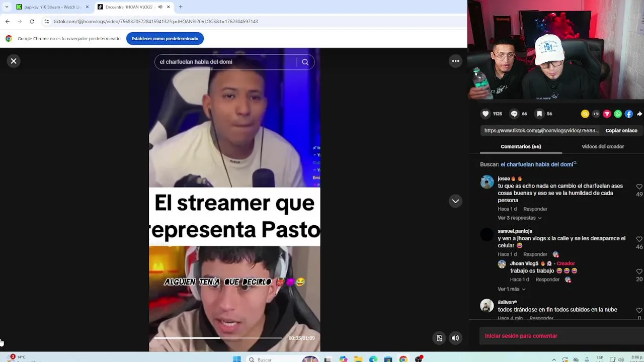Open Windows Start menu
The height and width of the screenshot is (362, 644).
(x=236, y=359)
